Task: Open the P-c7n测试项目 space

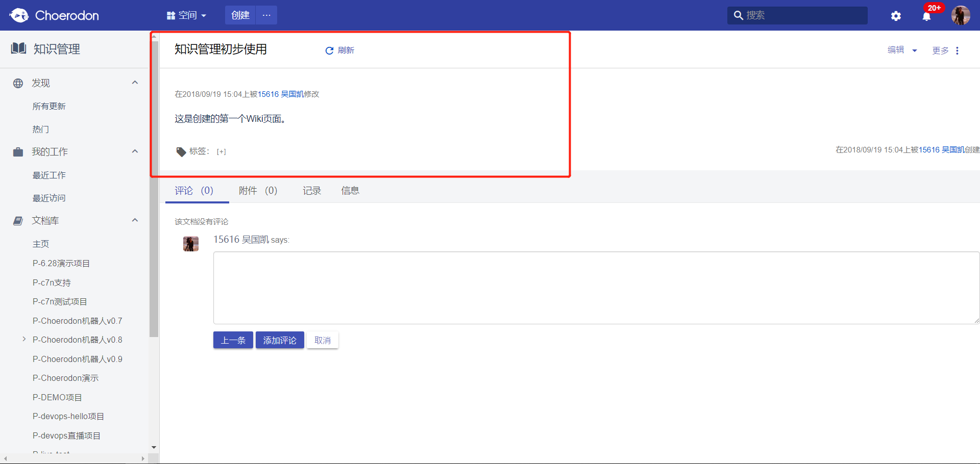Action: (60, 301)
